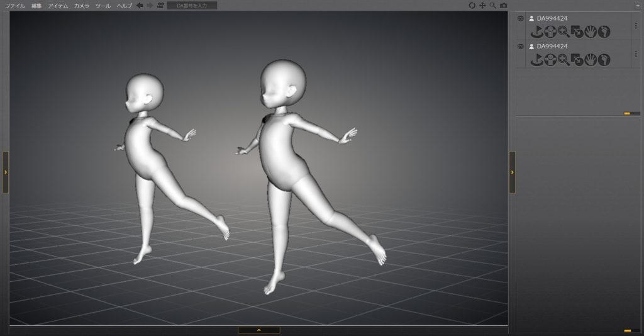
Task: Toggle visibility of the first DA994424 model
Action: tap(521, 19)
